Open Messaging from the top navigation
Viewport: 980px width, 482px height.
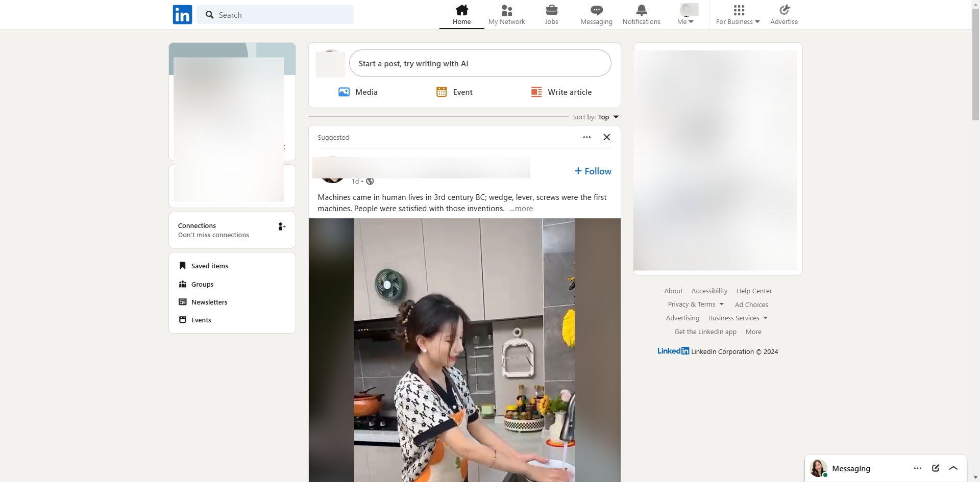pos(596,15)
